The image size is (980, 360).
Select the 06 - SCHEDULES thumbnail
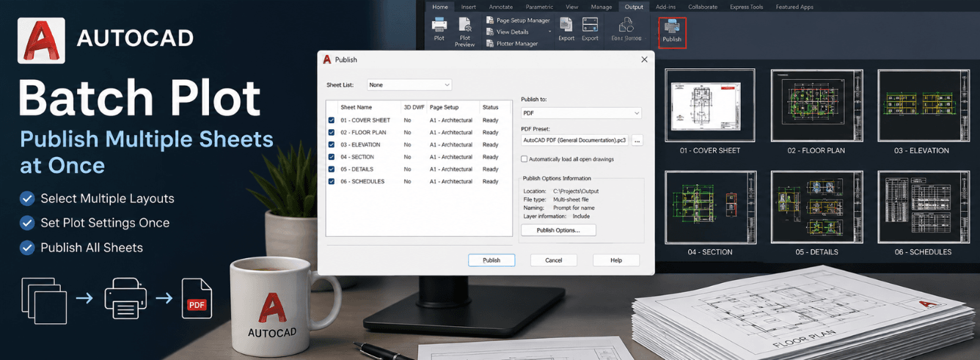click(924, 207)
